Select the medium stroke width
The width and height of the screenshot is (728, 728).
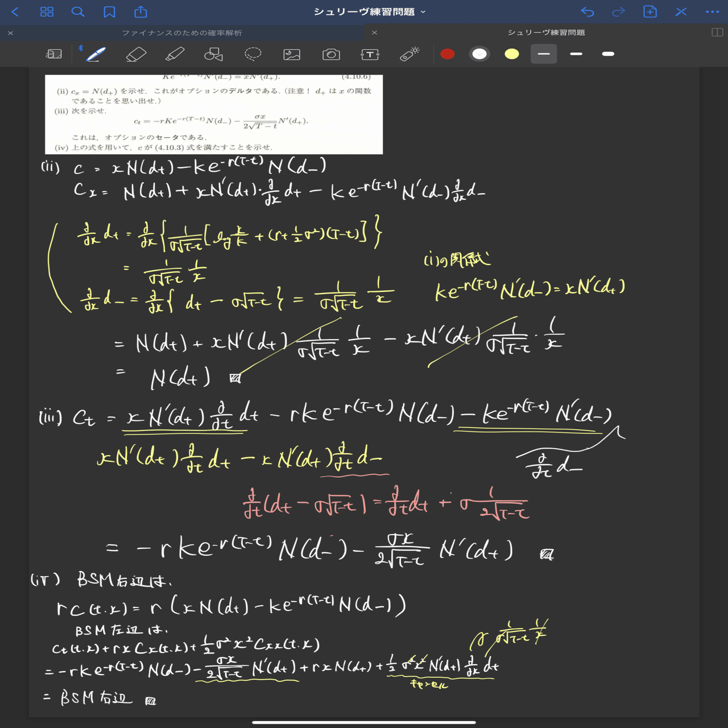(x=576, y=54)
